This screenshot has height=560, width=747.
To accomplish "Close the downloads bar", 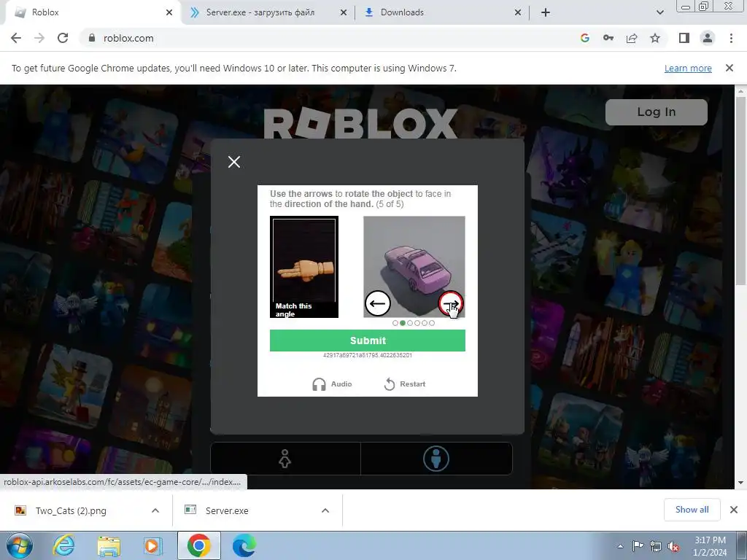I will click(734, 510).
